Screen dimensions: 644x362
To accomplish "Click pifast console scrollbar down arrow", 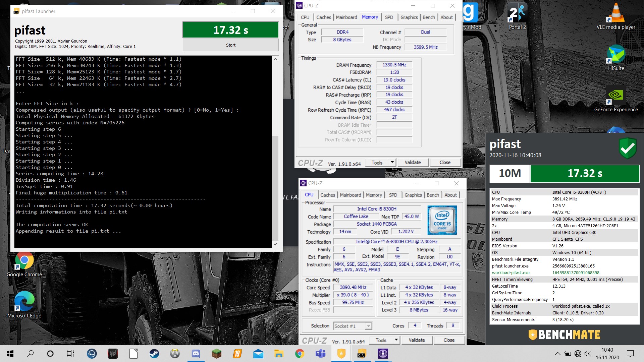I will (275, 244).
